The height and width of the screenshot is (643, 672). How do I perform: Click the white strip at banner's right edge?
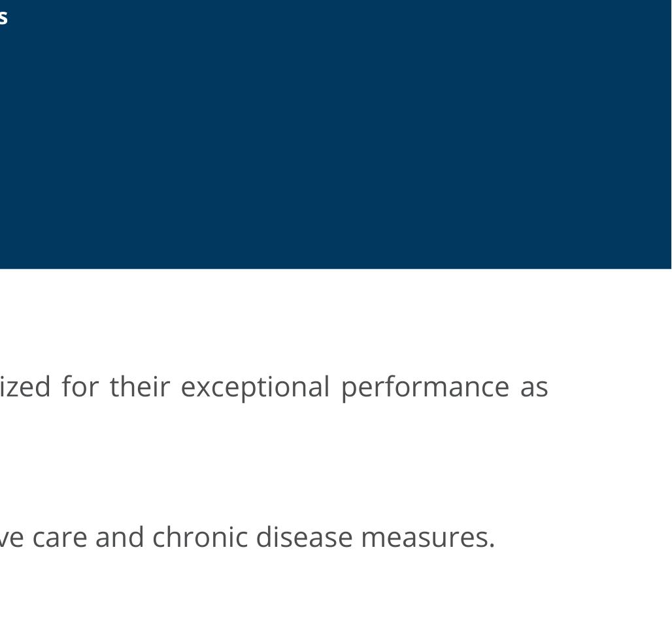671,134
